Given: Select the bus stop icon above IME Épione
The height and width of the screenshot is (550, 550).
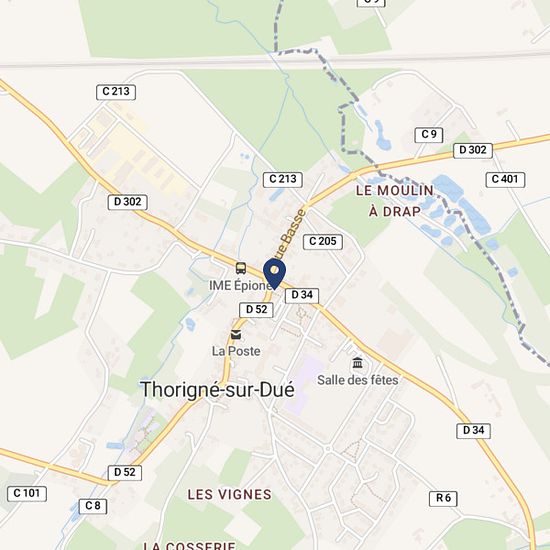Looking at the screenshot, I should point(241,268).
